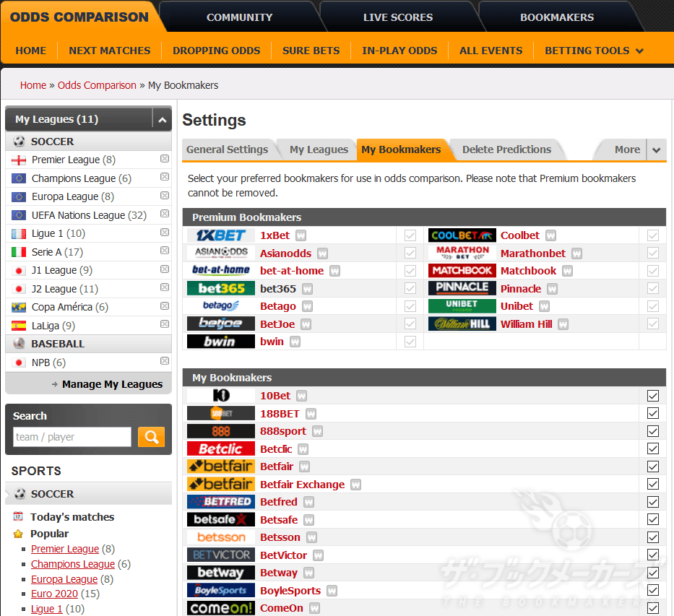674x616 pixels.
Task: Click Odds Comparison breadcrumb link
Action: (x=97, y=85)
